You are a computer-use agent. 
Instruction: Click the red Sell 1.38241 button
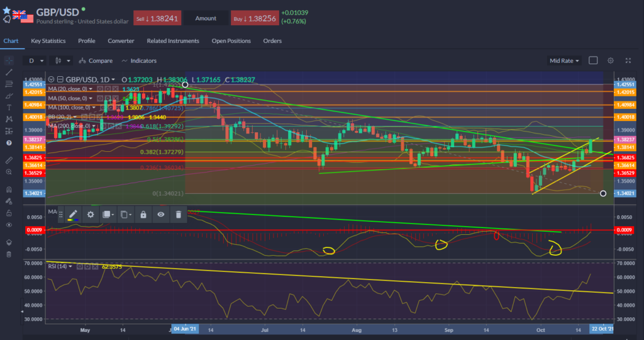coord(156,18)
